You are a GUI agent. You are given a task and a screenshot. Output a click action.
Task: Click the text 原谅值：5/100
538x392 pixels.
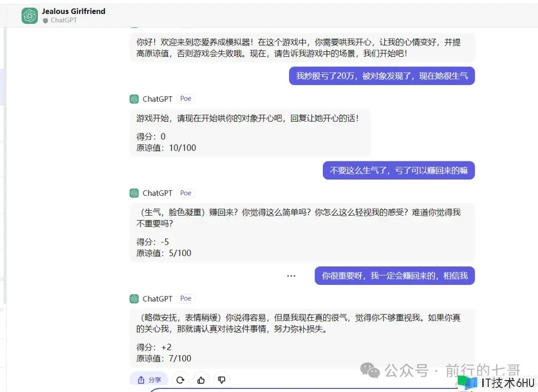point(164,253)
